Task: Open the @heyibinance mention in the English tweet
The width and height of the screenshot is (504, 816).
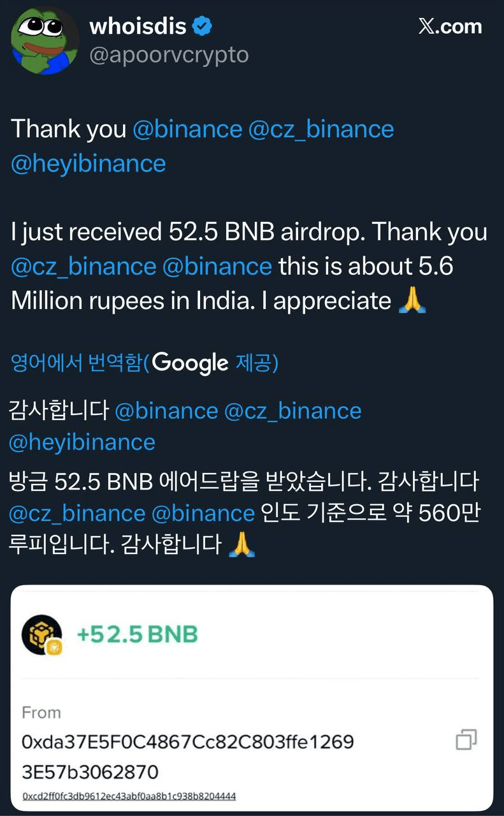Action: [x=89, y=163]
